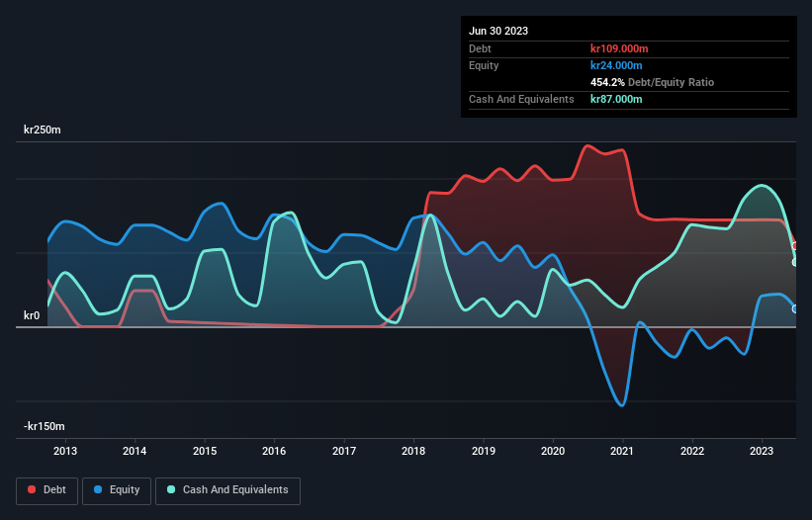Click the 2023 x-axis label
The width and height of the screenshot is (812, 520).
tap(762, 451)
